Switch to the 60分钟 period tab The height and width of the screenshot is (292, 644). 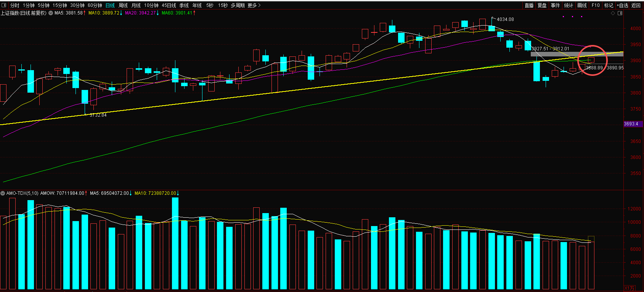click(x=95, y=5)
